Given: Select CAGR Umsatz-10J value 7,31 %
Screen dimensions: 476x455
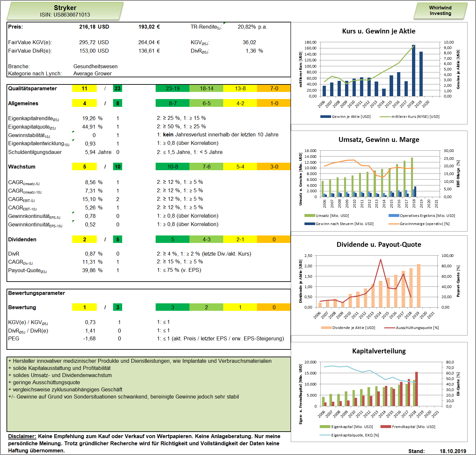Looking at the screenshot, I should pos(94,191).
